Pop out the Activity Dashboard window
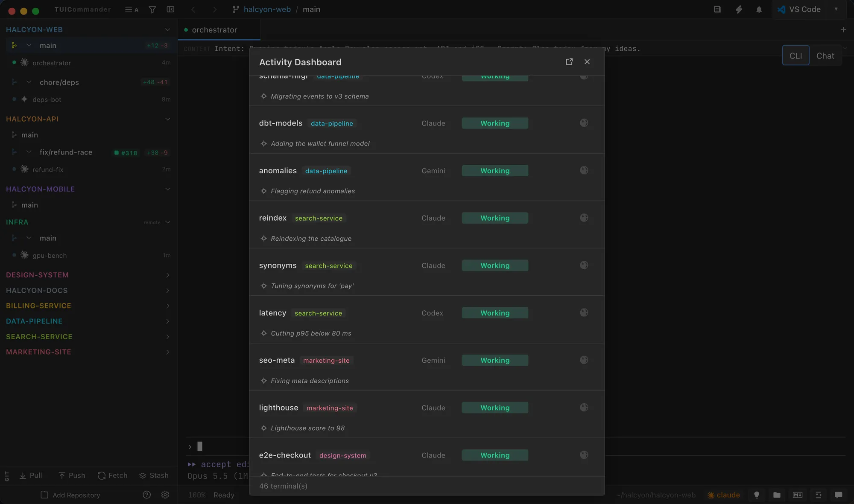This screenshot has height=504, width=854. [569, 62]
